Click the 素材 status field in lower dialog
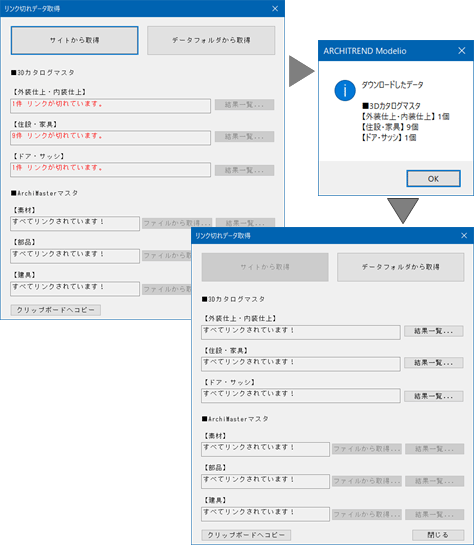This screenshot has height=545, width=474. (265, 449)
